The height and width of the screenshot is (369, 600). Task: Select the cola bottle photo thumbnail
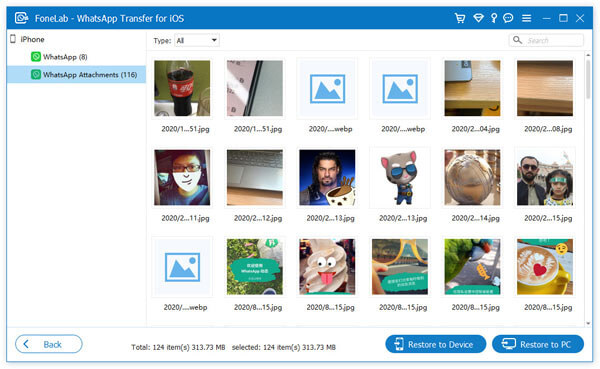coord(182,88)
